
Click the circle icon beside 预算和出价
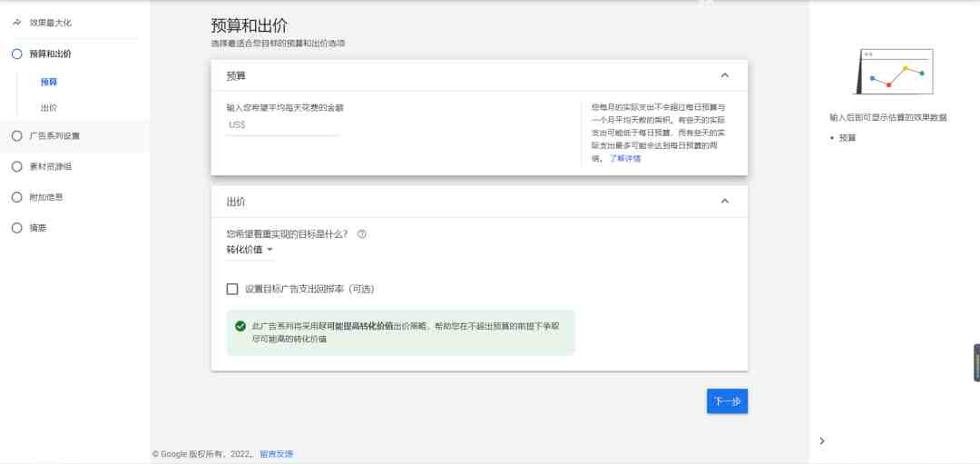[x=17, y=54]
